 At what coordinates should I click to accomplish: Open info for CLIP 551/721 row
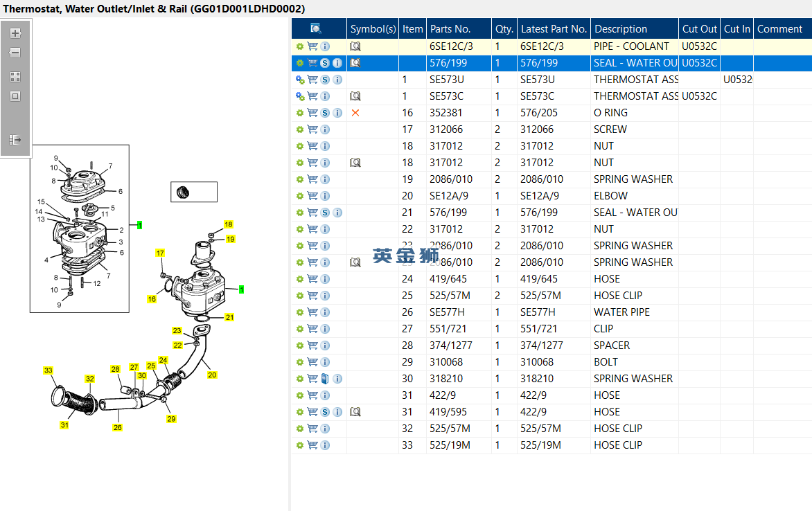tap(325, 329)
